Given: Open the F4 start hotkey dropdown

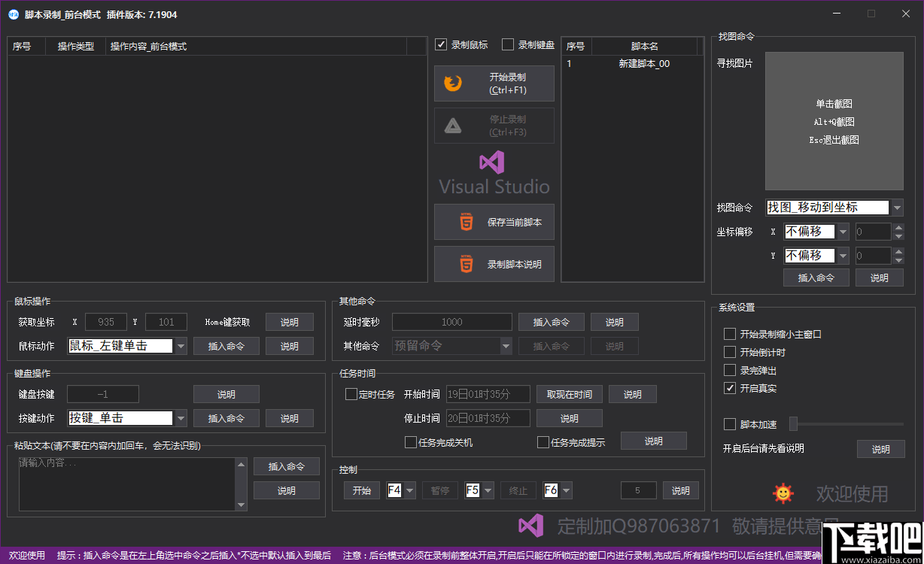Looking at the screenshot, I should point(410,490).
